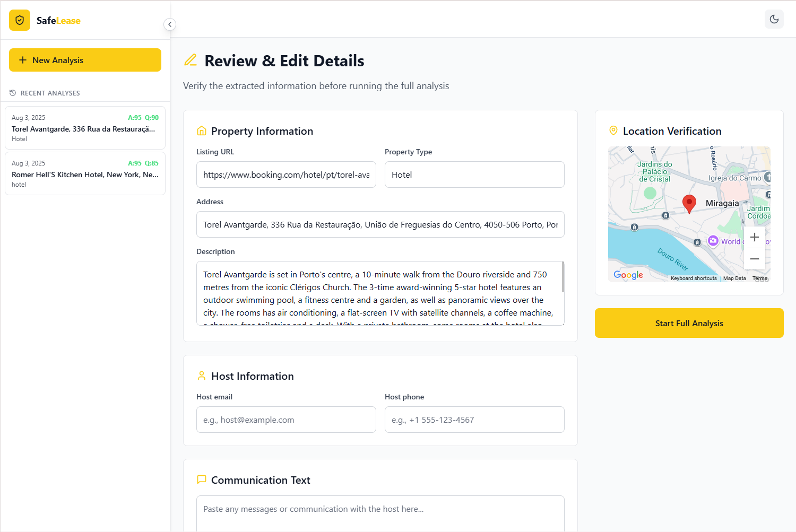
Task: Click the Communication Text chat icon
Action: tap(202, 479)
